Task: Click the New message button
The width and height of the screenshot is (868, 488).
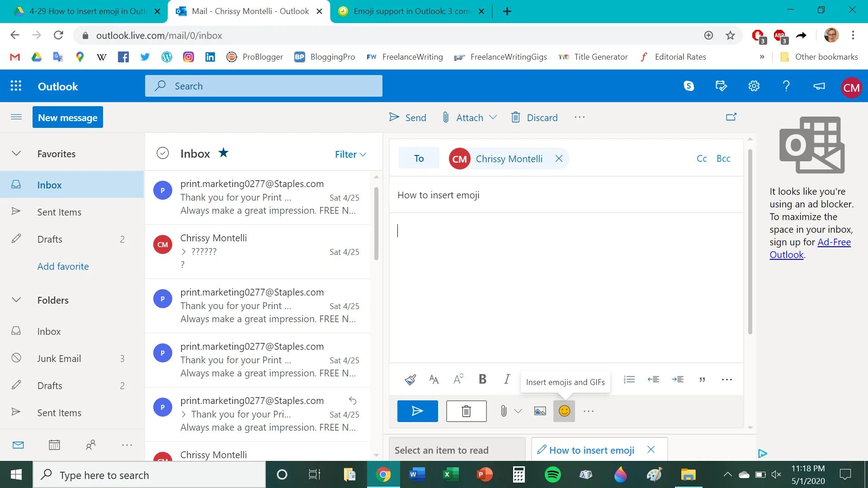Action: pyautogui.click(x=68, y=117)
